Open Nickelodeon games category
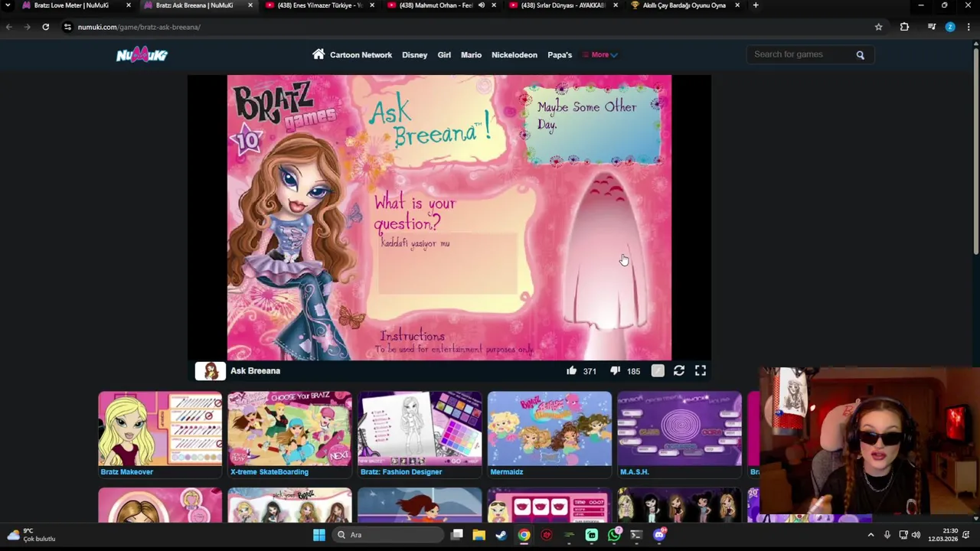This screenshot has height=551, width=980. [514, 55]
